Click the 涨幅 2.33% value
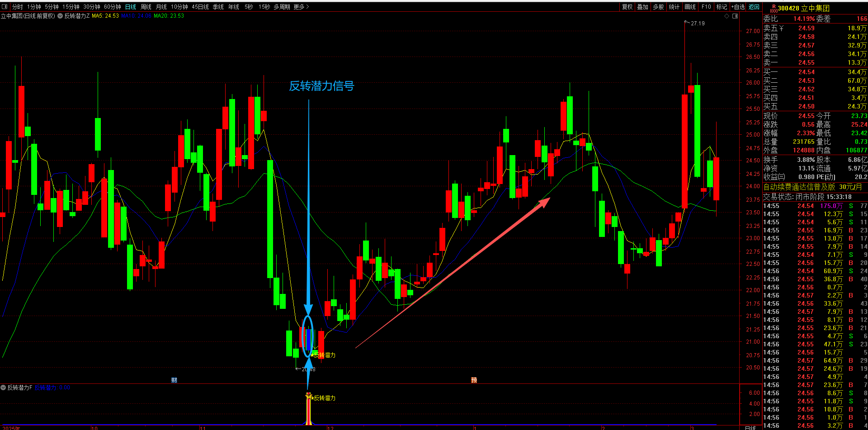868x430 pixels. coord(806,133)
